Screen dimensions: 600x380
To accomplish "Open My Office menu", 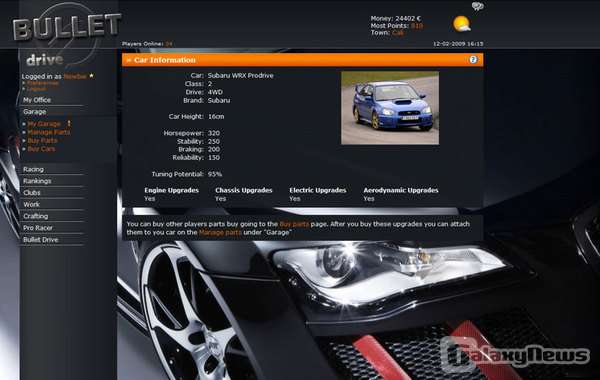I will [x=37, y=100].
